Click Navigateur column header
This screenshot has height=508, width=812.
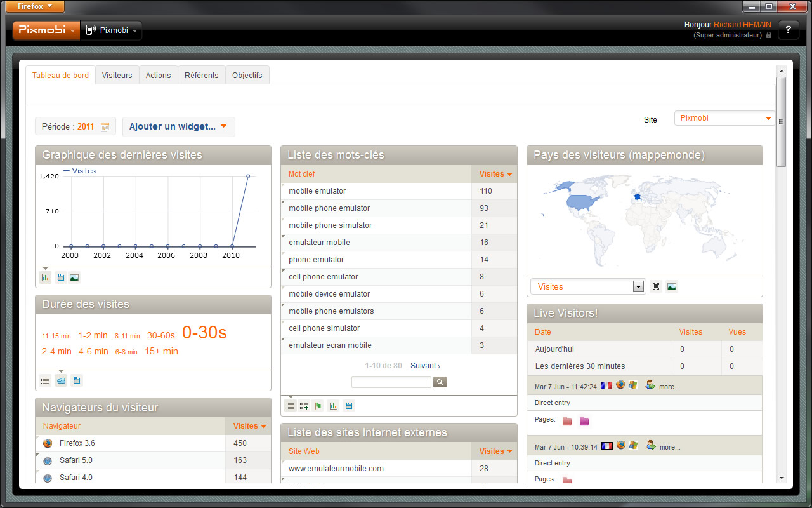pos(130,426)
